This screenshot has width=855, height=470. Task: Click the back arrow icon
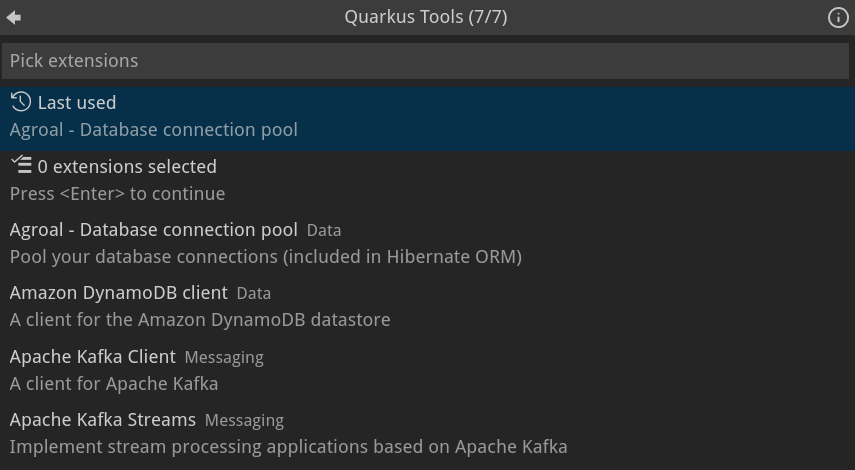14,17
